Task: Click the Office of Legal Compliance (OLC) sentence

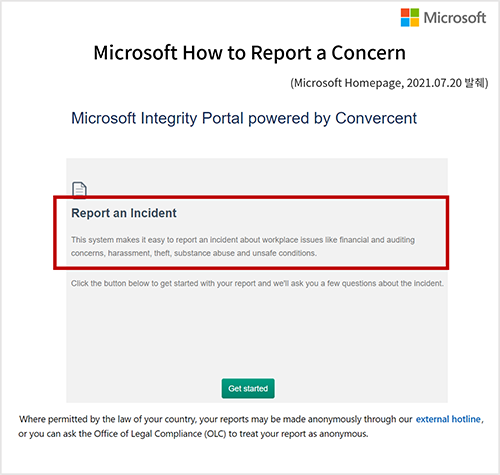Action: click(x=193, y=434)
